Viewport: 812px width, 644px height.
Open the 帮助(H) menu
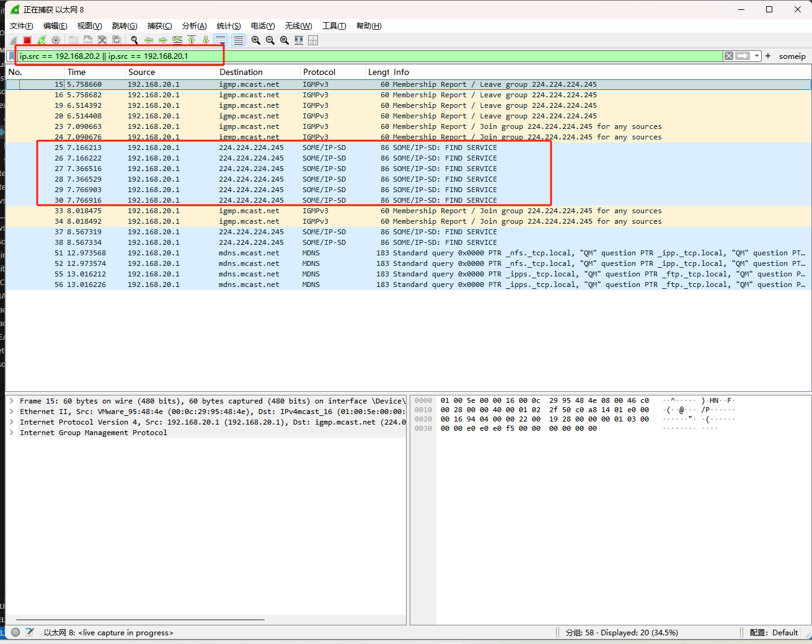(x=369, y=26)
